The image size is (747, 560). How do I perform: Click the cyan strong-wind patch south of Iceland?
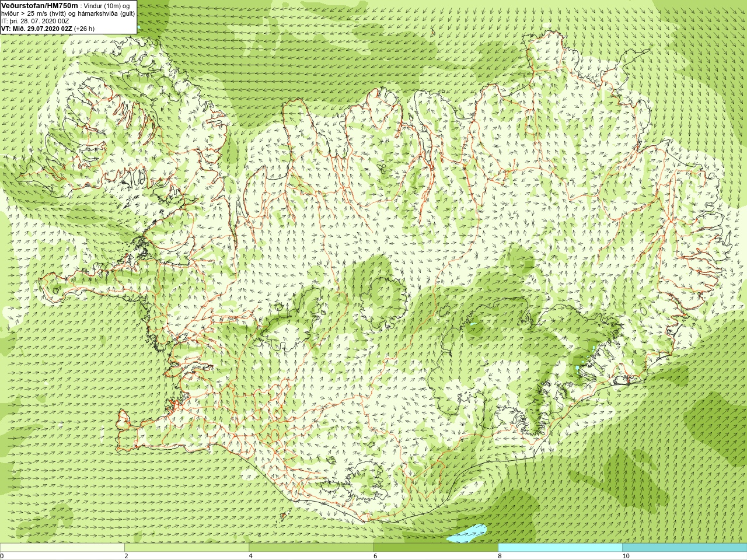click(x=467, y=533)
